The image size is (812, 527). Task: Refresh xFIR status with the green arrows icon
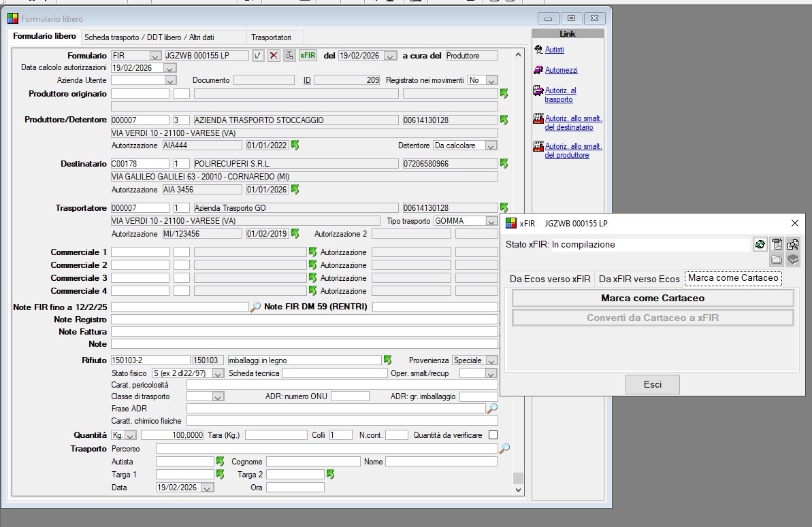[x=760, y=245]
